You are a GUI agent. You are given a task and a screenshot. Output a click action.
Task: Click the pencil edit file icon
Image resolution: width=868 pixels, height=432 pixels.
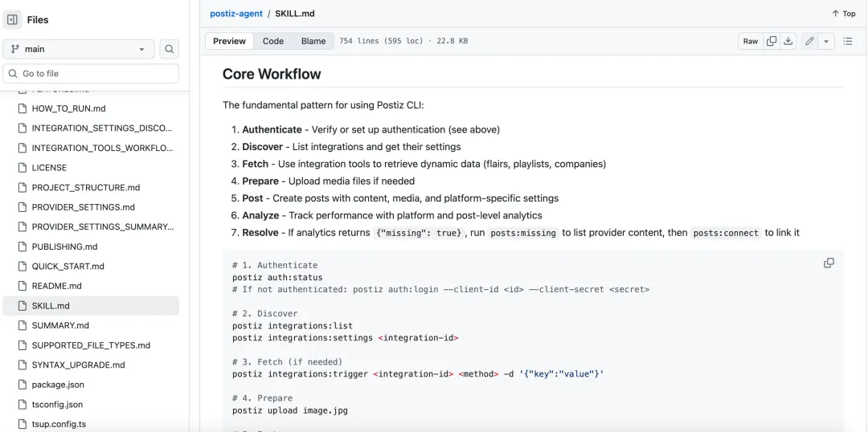[x=809, y=41]
